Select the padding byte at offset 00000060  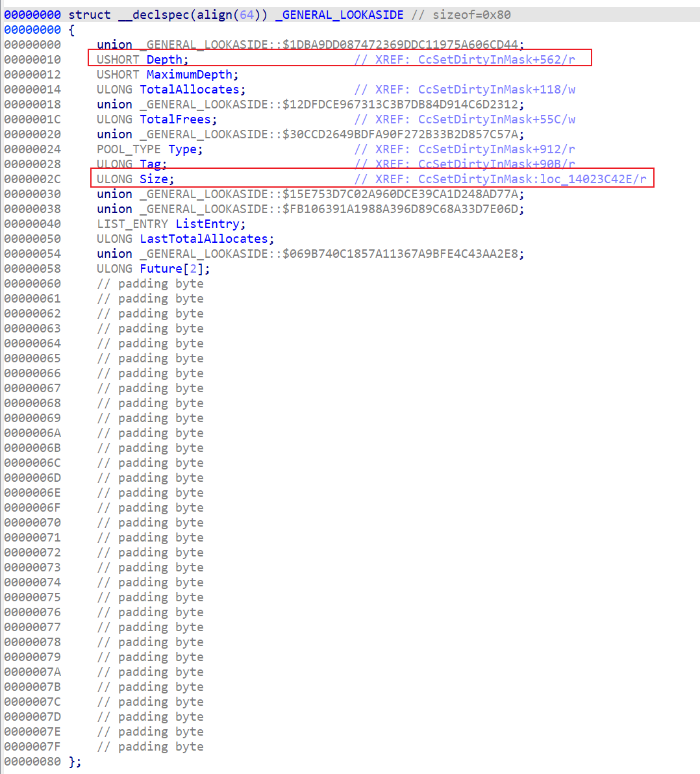[x=150, y=284]
